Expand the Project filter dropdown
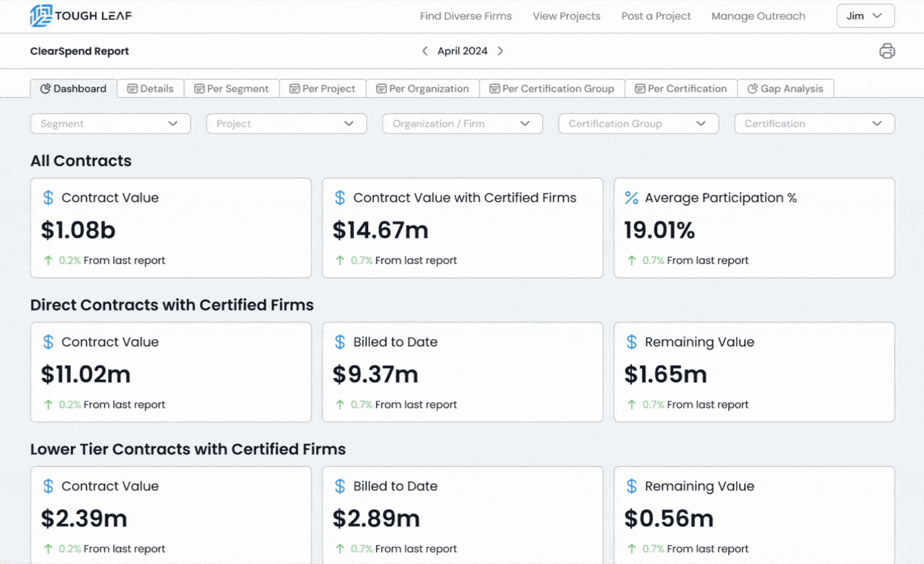 286,124
